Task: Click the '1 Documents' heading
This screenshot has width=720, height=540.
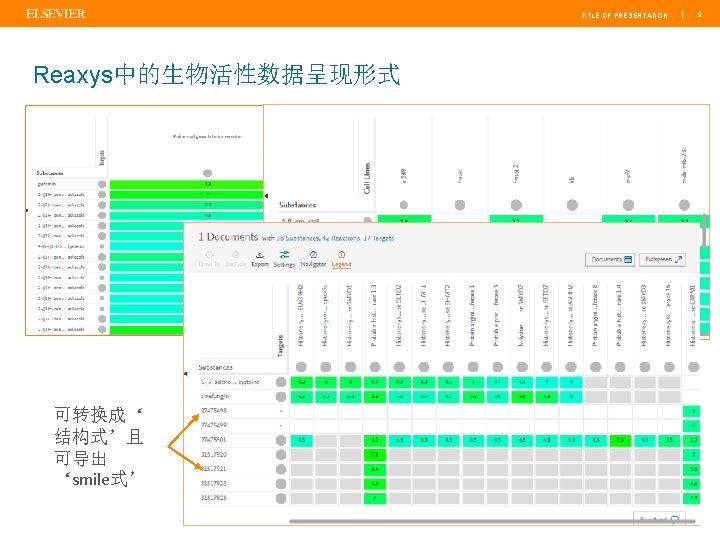Action: (228, 237)
